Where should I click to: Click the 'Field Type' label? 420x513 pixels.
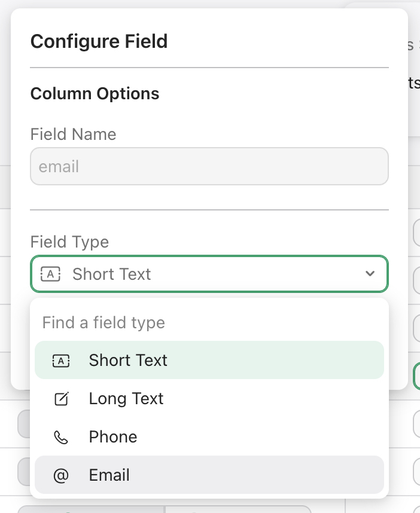click(69, 242)
